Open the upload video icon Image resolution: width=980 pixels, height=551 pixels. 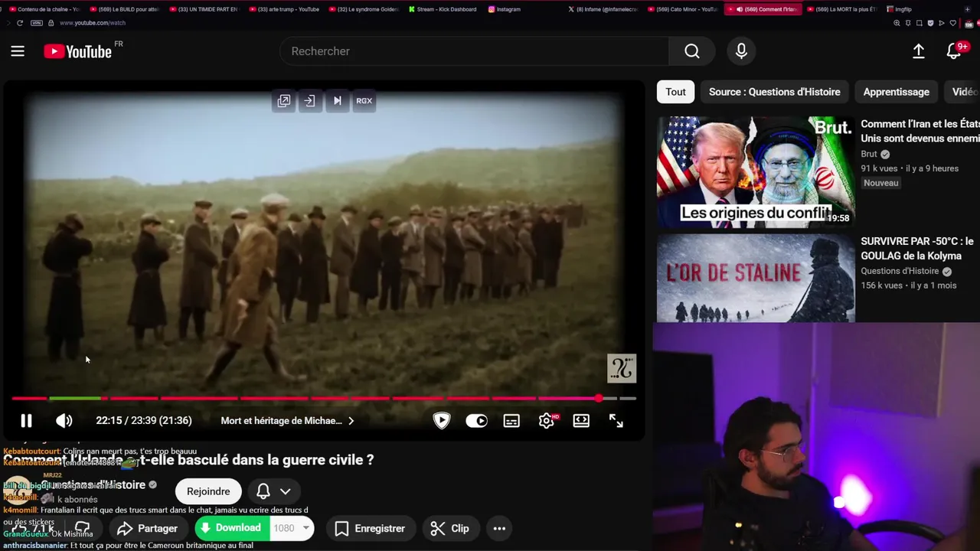(919, 51)
